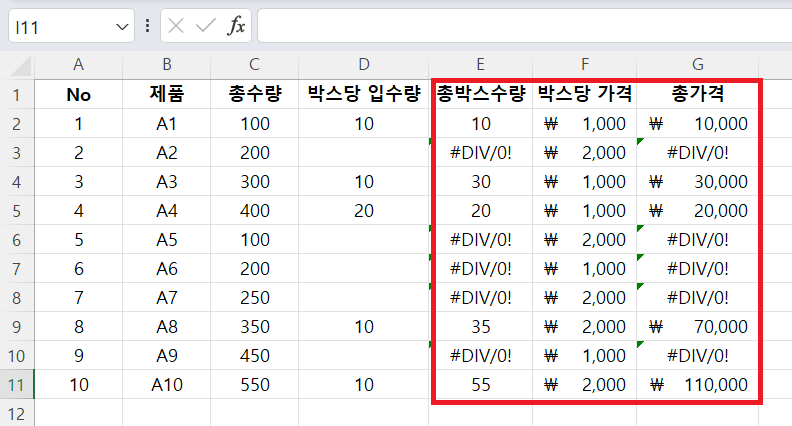The height and width of the screenshot is (426, 792).
Task: Select quantity cell 350 in row 9
Action: pyautogui.click(x=255, y=326)
